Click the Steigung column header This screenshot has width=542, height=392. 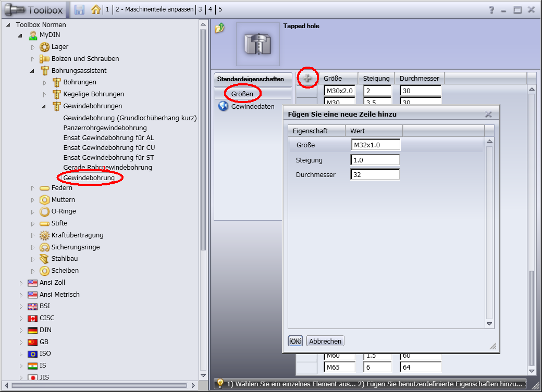pyautogui.click(x=376, y=79)
